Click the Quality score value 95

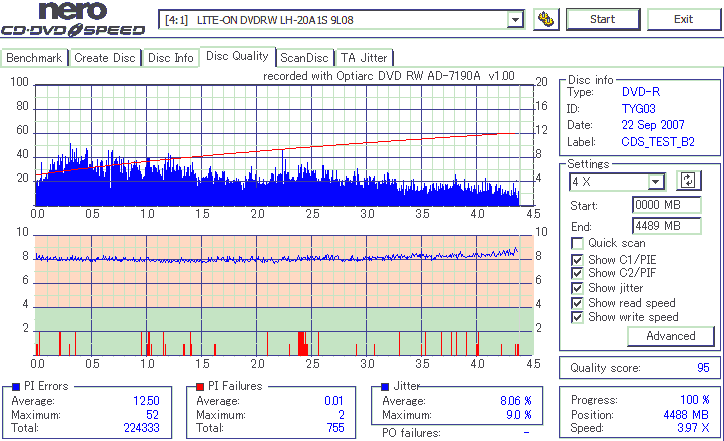click(703, 368)
